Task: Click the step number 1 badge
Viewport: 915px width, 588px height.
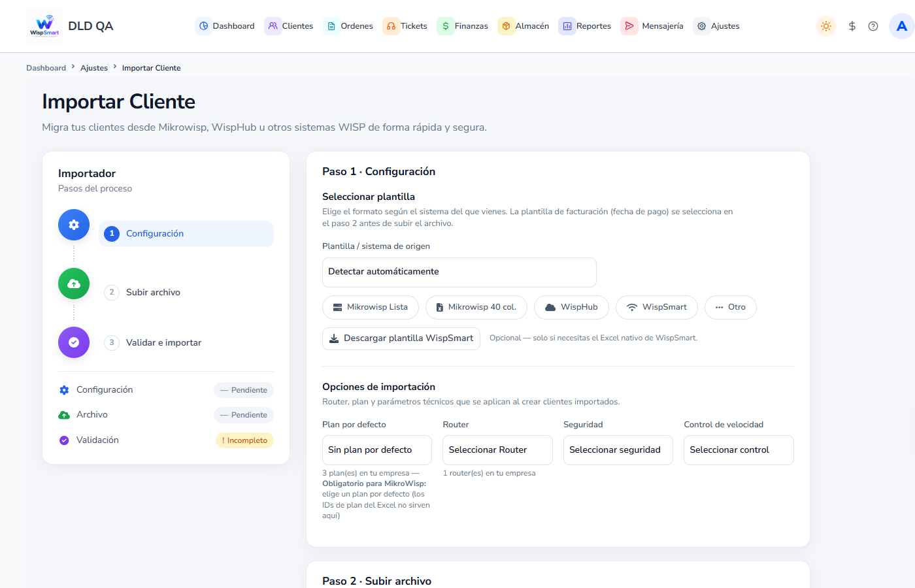Action: point(112,233)
